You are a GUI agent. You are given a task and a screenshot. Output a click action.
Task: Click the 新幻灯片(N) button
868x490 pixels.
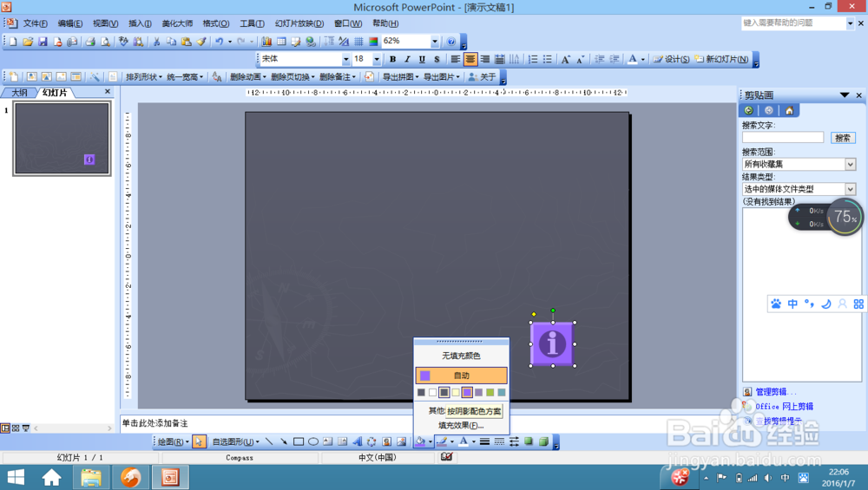click(722, 59)
